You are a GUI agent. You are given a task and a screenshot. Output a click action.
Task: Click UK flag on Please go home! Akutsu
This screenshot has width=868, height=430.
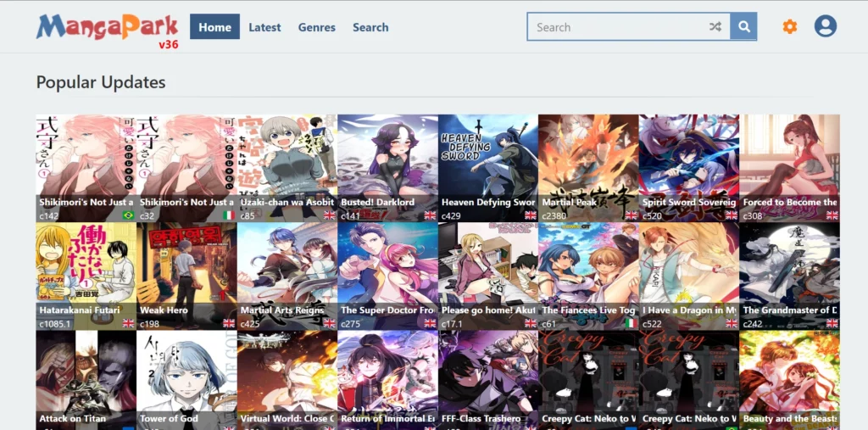[531, 323]
